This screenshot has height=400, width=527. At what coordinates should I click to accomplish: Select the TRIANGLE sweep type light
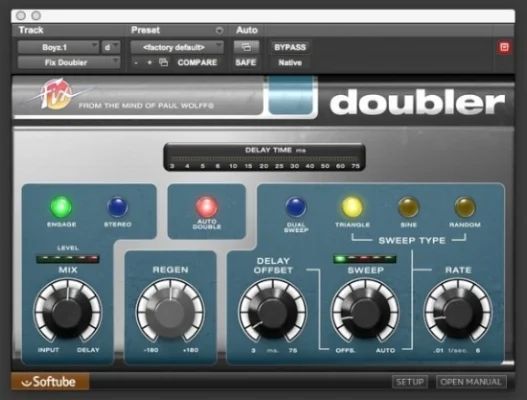click(x=352, y=207)
